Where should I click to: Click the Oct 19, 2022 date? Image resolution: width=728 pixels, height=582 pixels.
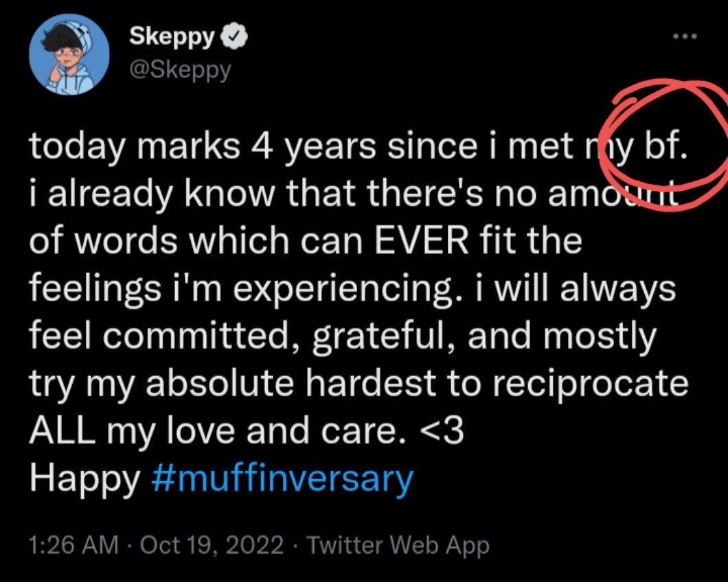(x=213, y=546)
